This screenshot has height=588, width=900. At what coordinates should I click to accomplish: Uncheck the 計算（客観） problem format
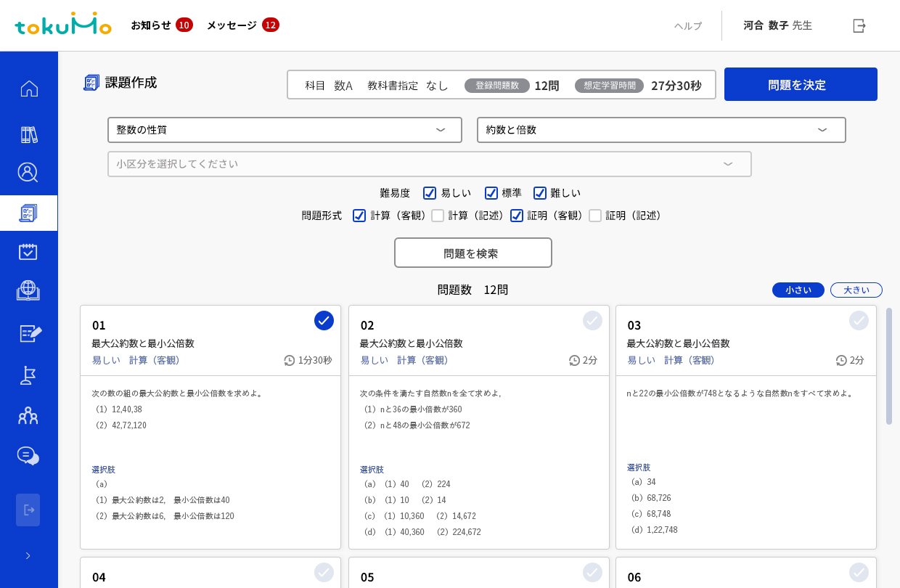pyautogui.click(x=359, y=216)
